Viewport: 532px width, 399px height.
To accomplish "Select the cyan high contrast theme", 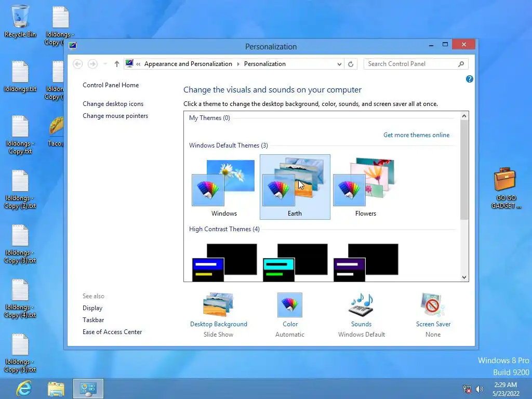I will (x=295, y=262).
